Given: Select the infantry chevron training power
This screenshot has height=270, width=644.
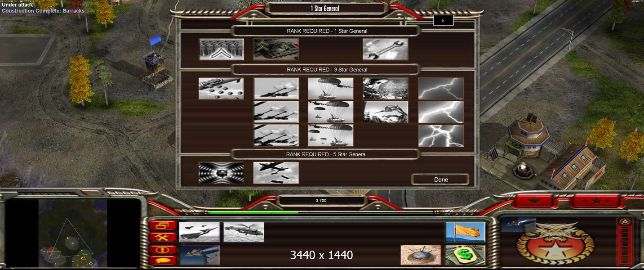Looking at the screenshot, I should [x=222, y=49].
